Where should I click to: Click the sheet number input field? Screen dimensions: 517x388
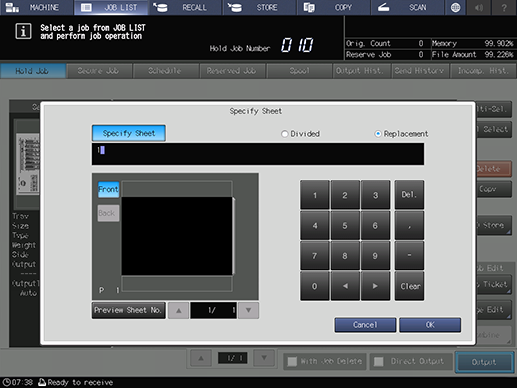pos(258,154)
